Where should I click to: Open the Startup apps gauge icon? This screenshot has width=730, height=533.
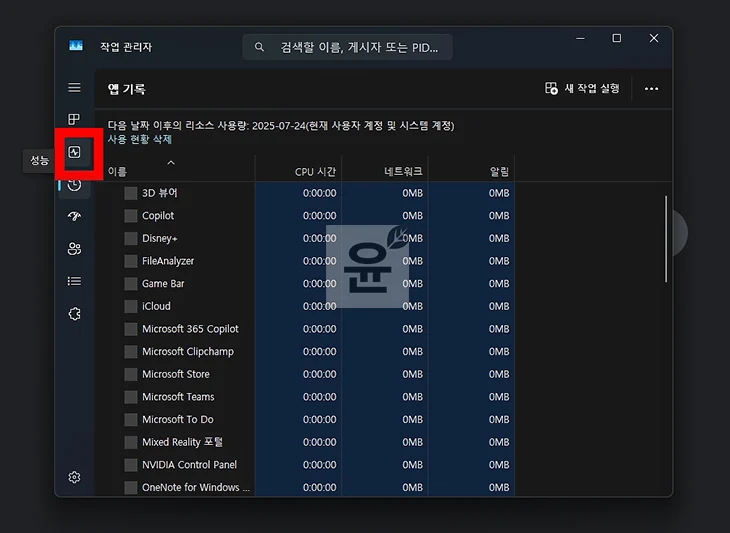(74, 217)
